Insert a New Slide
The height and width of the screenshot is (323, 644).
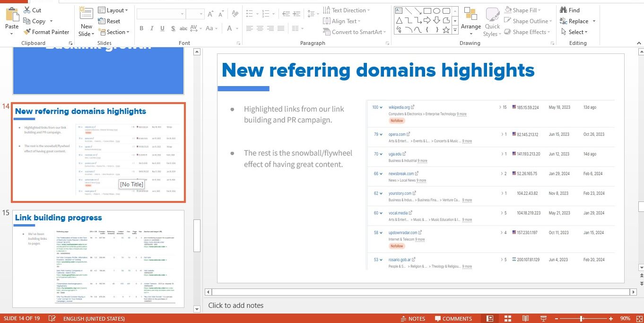86,21
